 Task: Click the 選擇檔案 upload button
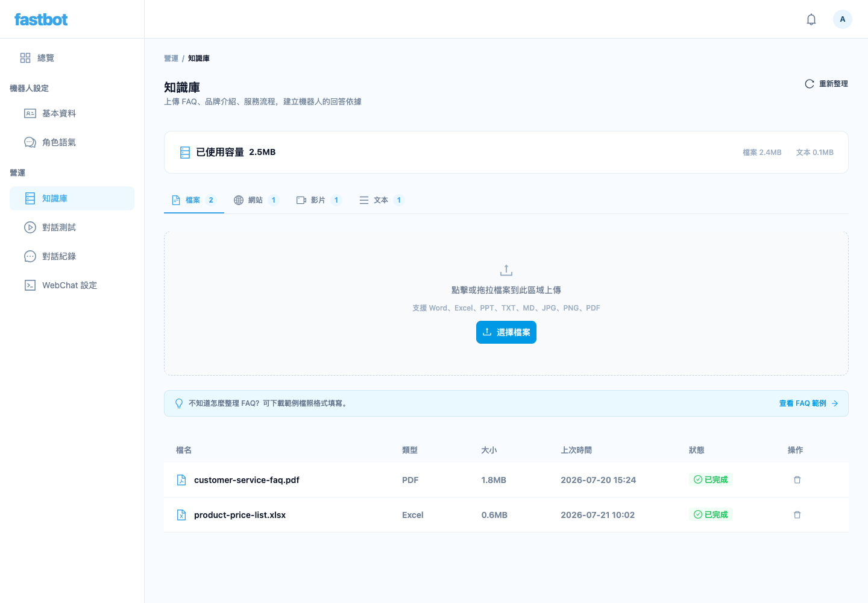pyautogui.click(x=506, y=332)
